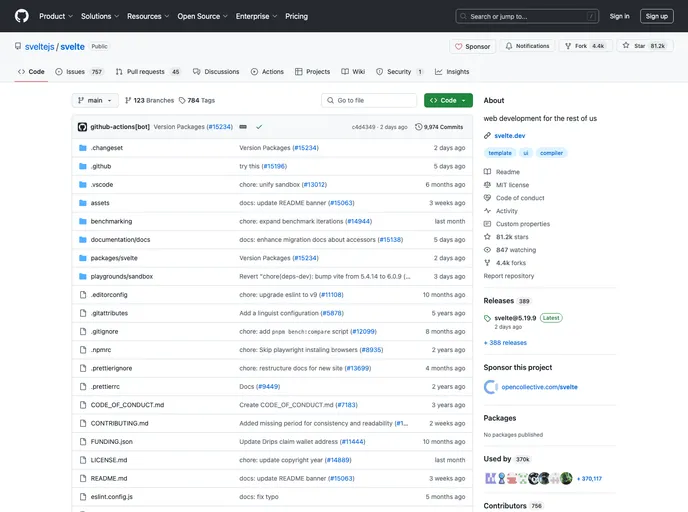Screen dimensions: 688x512
Task: Click the Readme book icon
Action: [487, 172]
